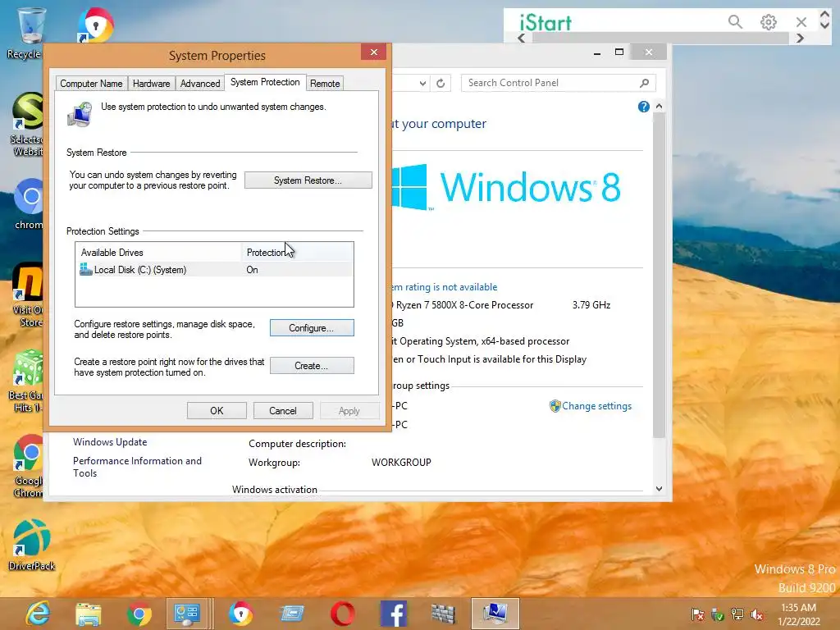This screenshot has width=840, height=630.
Task: Select the System Protection tab
Action: [x=265, y=82]
